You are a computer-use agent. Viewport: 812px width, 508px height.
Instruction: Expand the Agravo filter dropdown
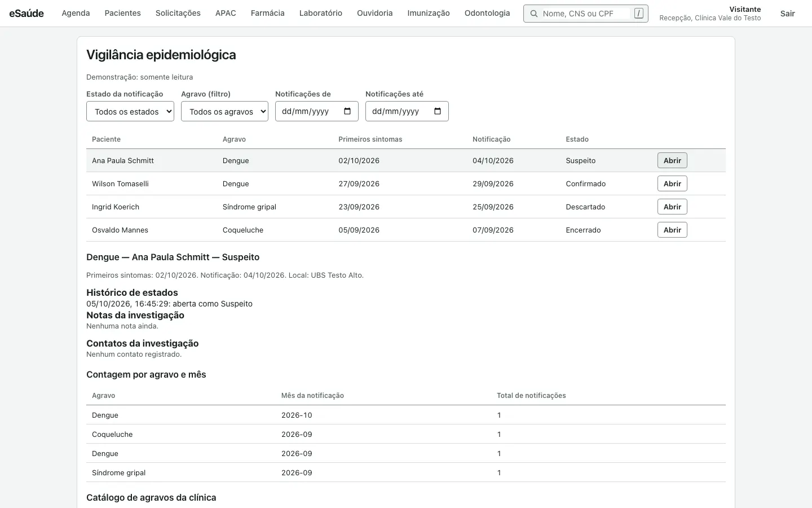coord(224,111)
